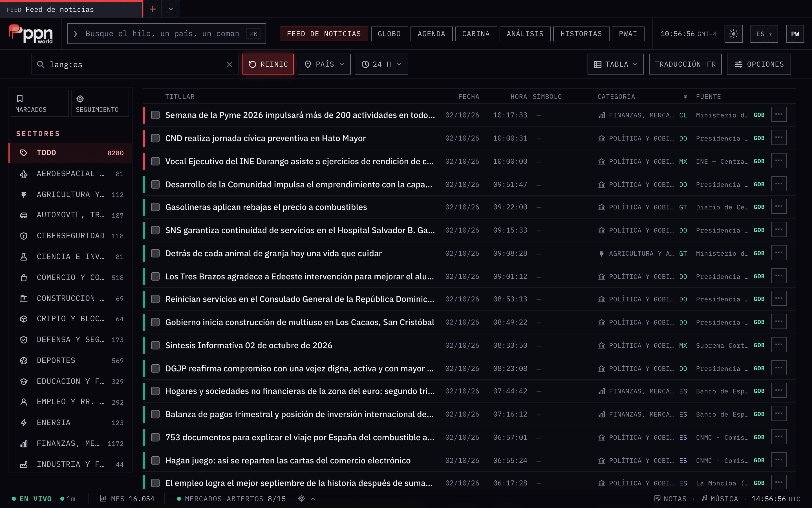Select the Cripto y Bloc sector

pos(70,319)
